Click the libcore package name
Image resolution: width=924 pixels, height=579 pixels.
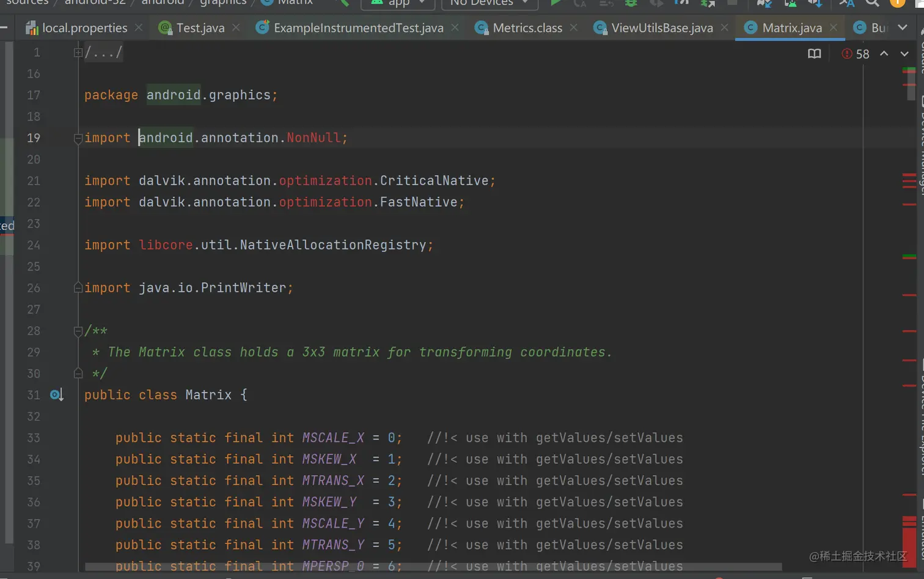166,245
